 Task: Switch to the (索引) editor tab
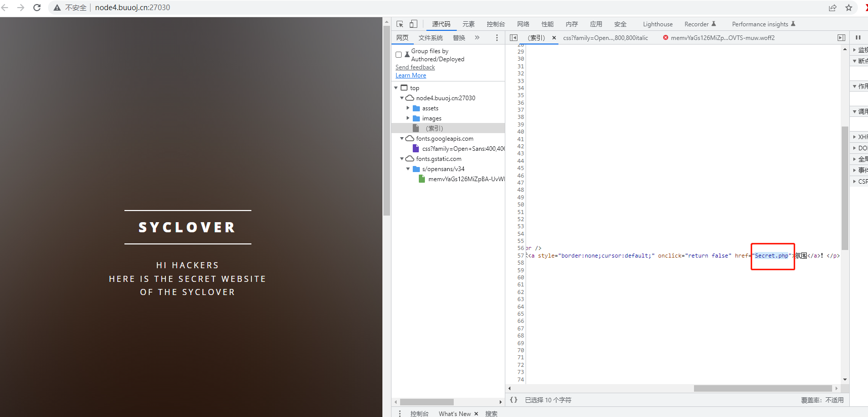pos(536,38)
